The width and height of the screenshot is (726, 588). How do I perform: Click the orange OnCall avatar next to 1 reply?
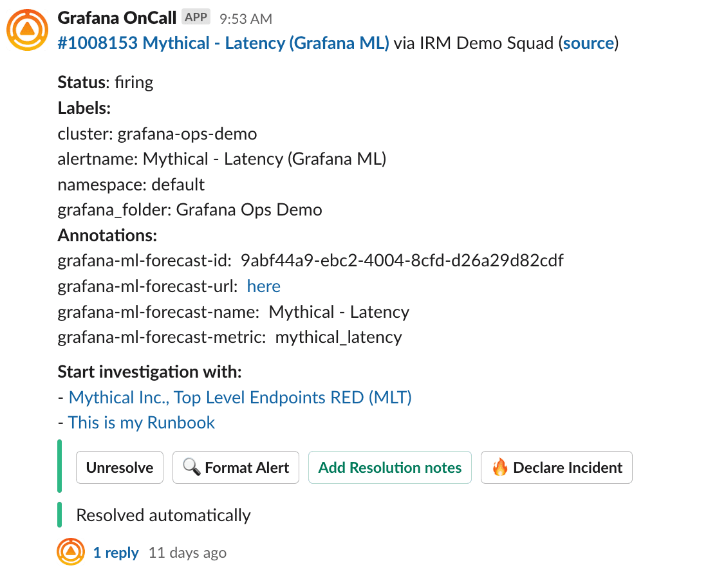71,552
